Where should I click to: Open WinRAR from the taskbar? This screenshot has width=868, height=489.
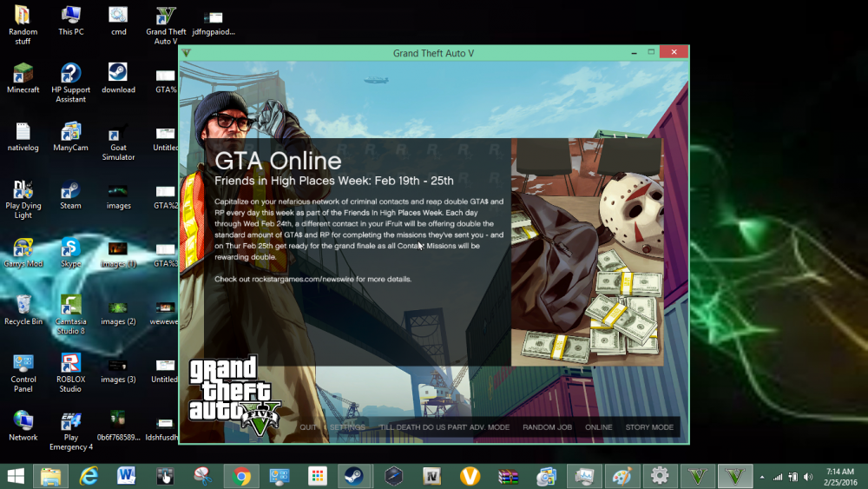coord(508,476)
